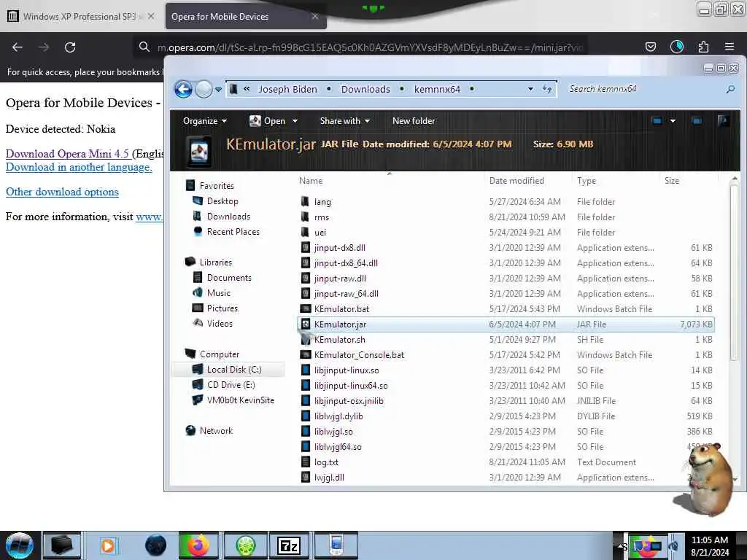Open browser hamburger menu
This screenshot has width=747, height=560.
click(x=729, y=47)
